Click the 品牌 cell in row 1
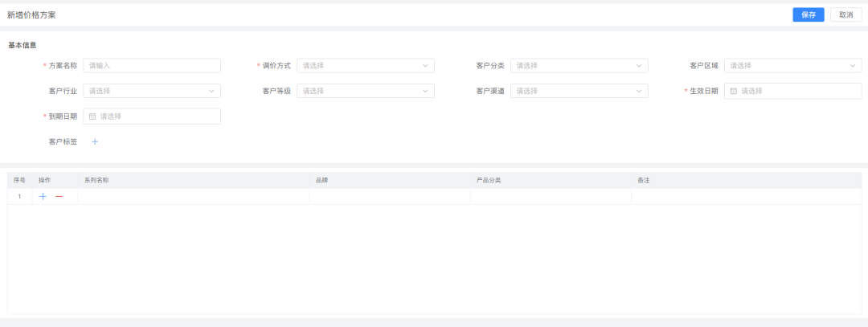Screen dimensions: 868x327 [x=390, y=196]
